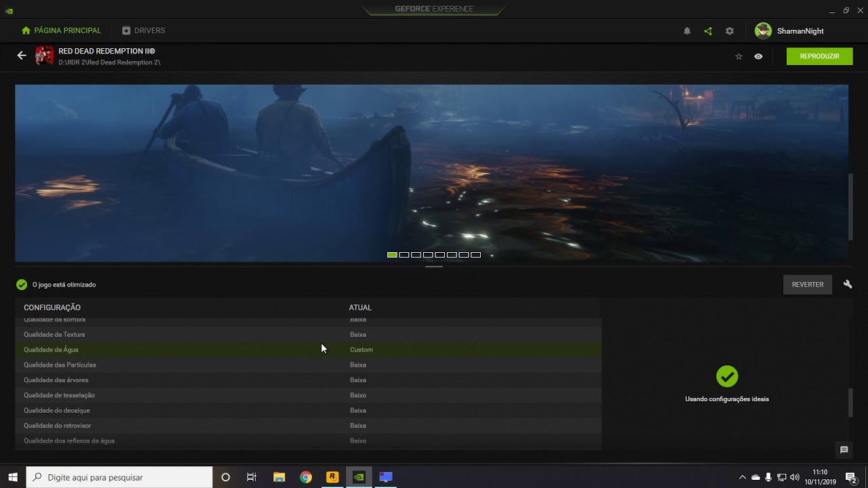Click Qualidade das Partículas row
Viewport: 868px width, 488px height.
point(309,365)
